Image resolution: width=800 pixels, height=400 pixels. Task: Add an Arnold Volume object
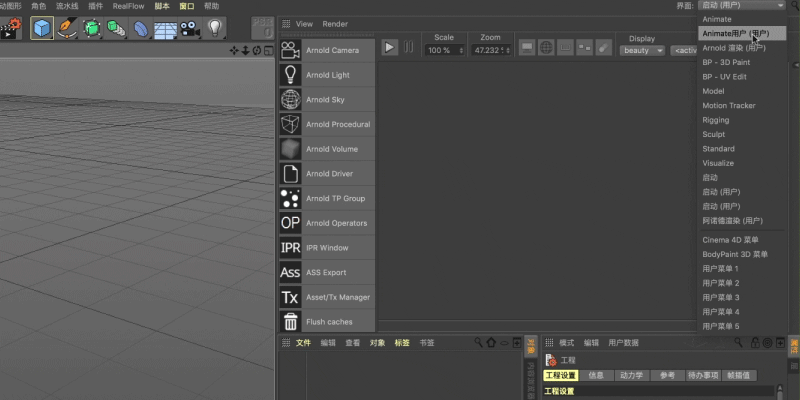(x=327, y=149)
